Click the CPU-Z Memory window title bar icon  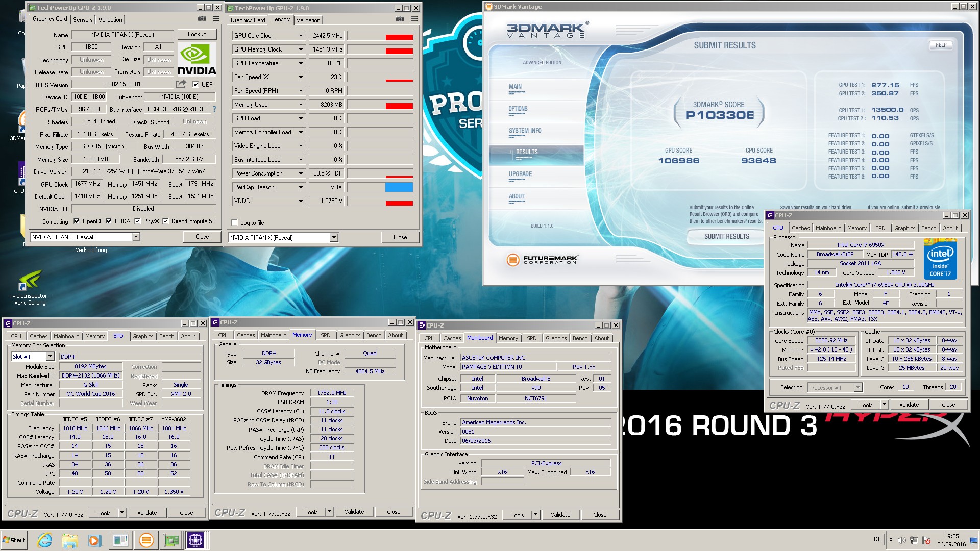coord(215,322)
